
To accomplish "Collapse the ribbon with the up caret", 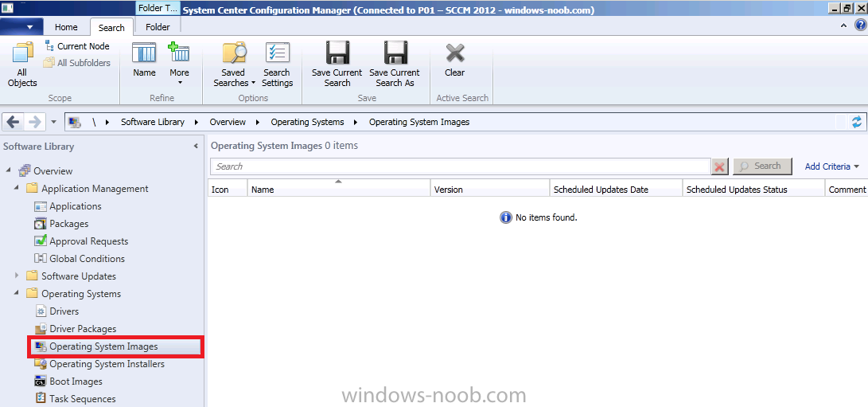I will point(843,25).
